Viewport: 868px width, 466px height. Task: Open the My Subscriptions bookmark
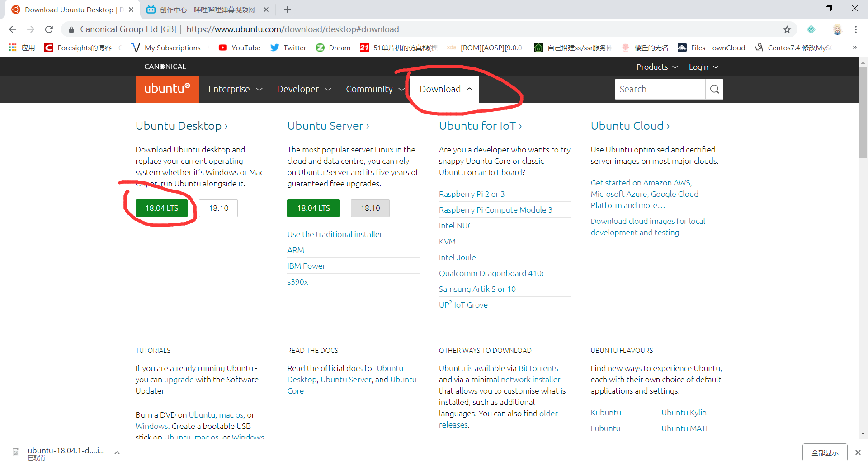coord(168,48)
